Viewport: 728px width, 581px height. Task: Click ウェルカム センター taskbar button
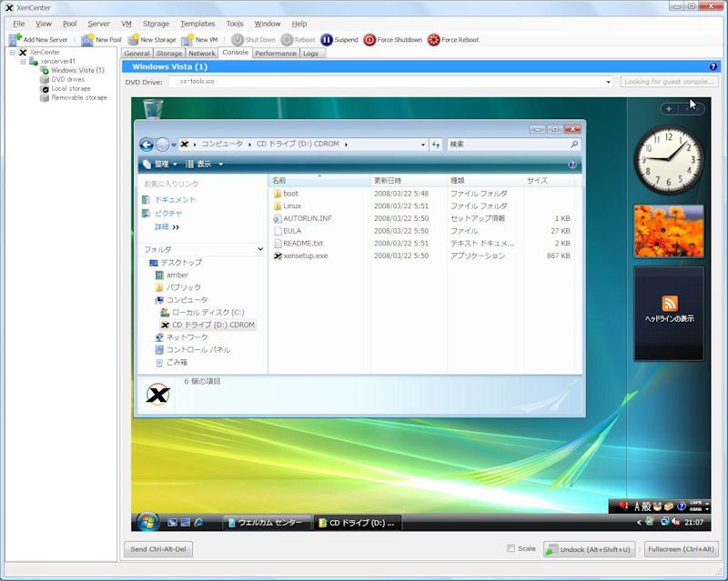coord(266,523)
